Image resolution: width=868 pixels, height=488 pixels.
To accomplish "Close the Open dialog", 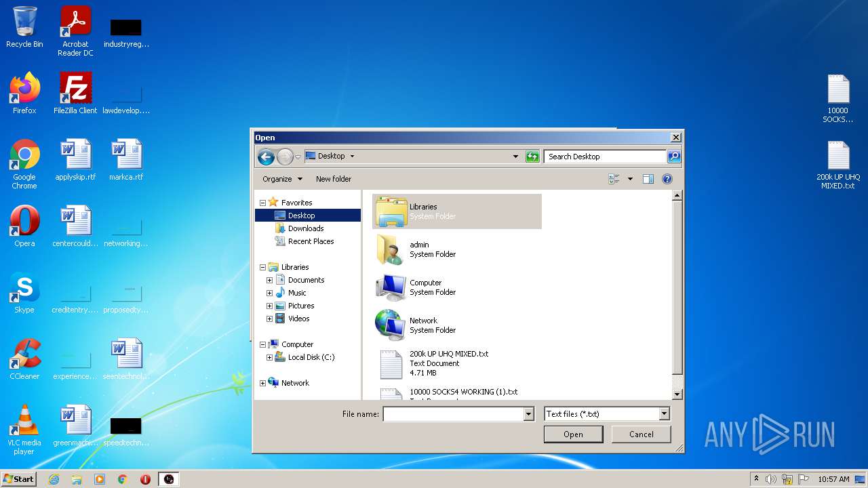I will tap(675, 138).
